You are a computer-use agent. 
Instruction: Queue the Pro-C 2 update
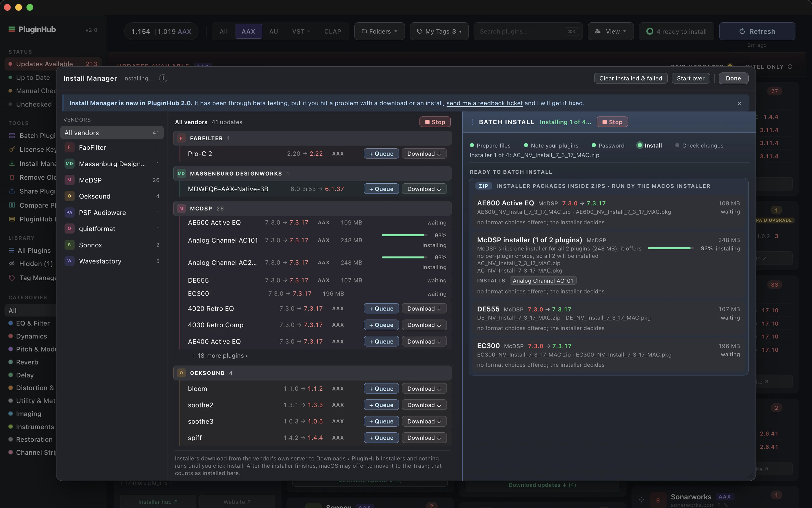point(381,154)
